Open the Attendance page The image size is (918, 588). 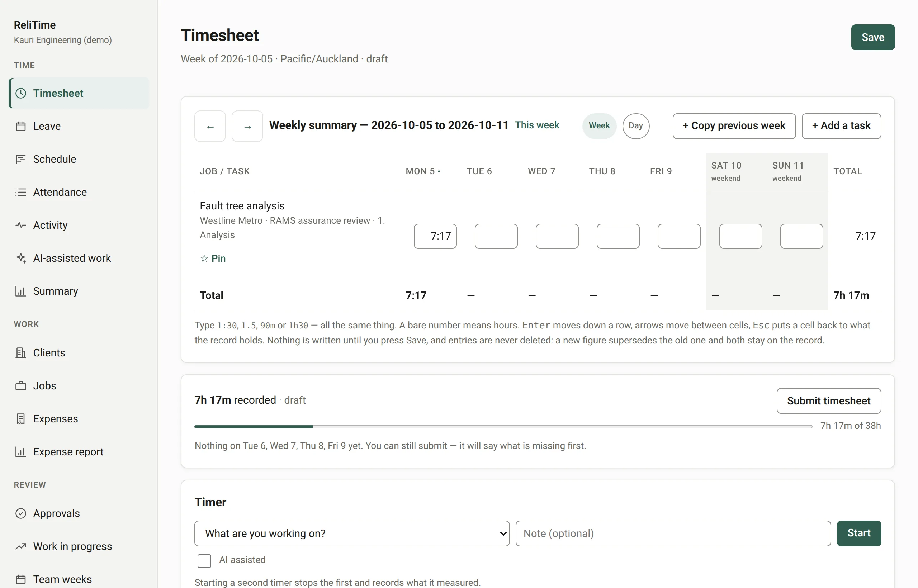pyautogui.click(x=79, y=192)
